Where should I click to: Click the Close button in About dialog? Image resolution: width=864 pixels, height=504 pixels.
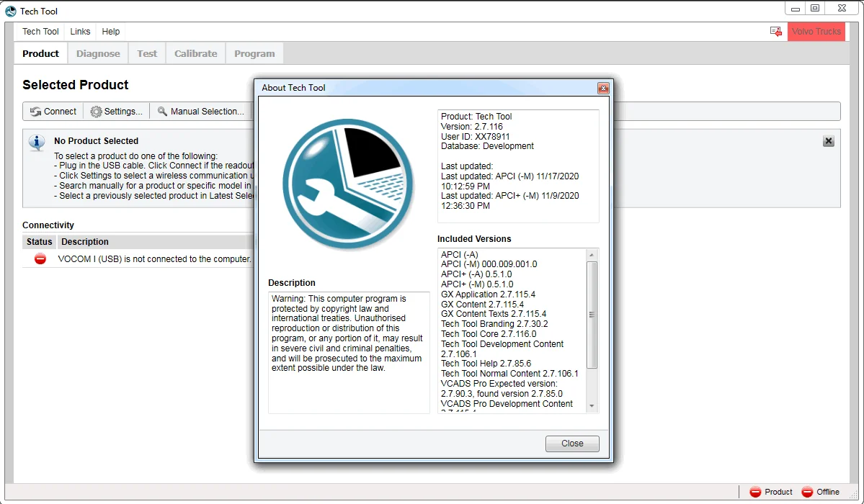[572, 444]
